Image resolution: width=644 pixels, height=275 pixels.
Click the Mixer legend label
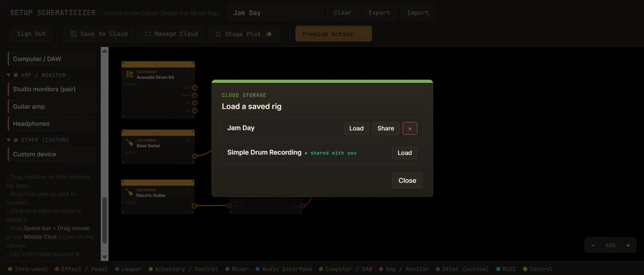(240, 269)
